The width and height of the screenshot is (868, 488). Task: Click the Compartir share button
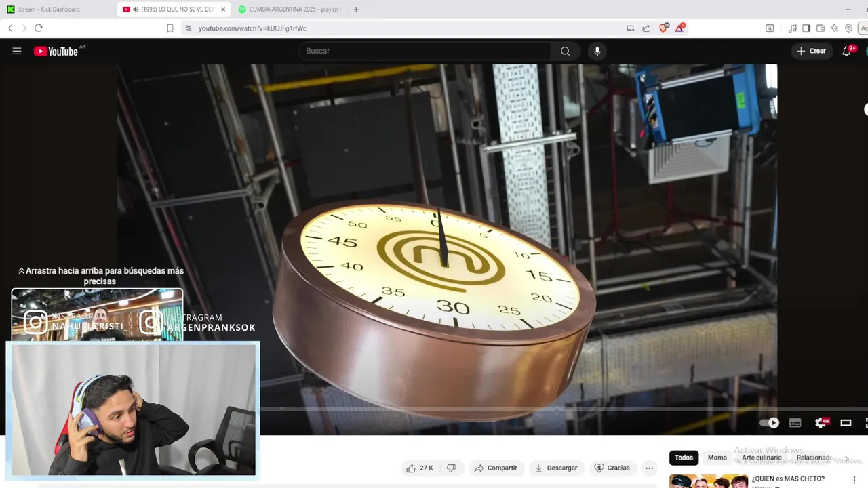click(496, 468)
